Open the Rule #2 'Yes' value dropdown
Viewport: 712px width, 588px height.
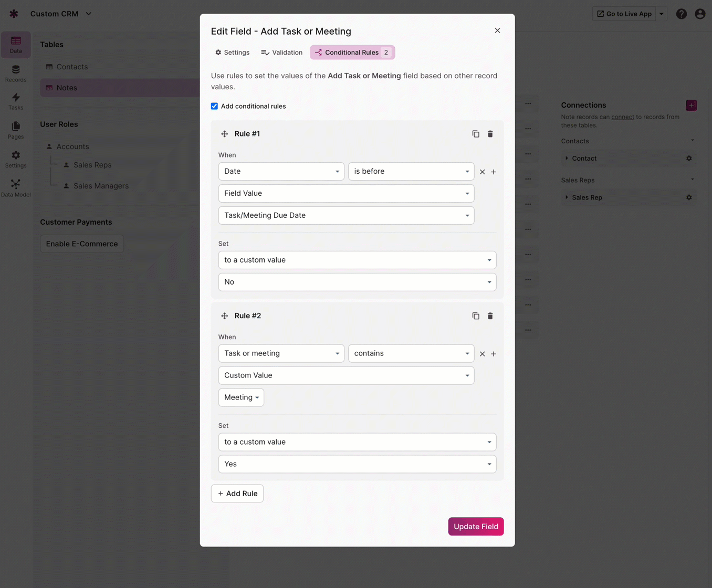click(357, 464)
